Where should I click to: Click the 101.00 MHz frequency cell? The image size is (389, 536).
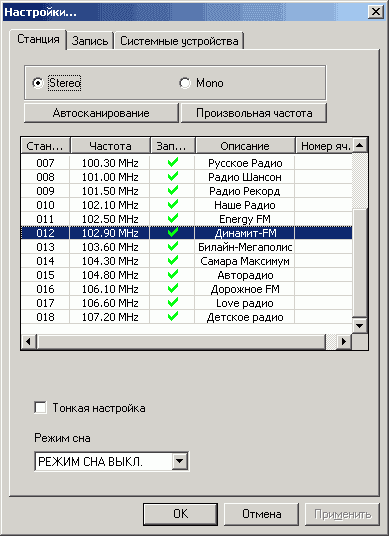(x=110, y=177)
